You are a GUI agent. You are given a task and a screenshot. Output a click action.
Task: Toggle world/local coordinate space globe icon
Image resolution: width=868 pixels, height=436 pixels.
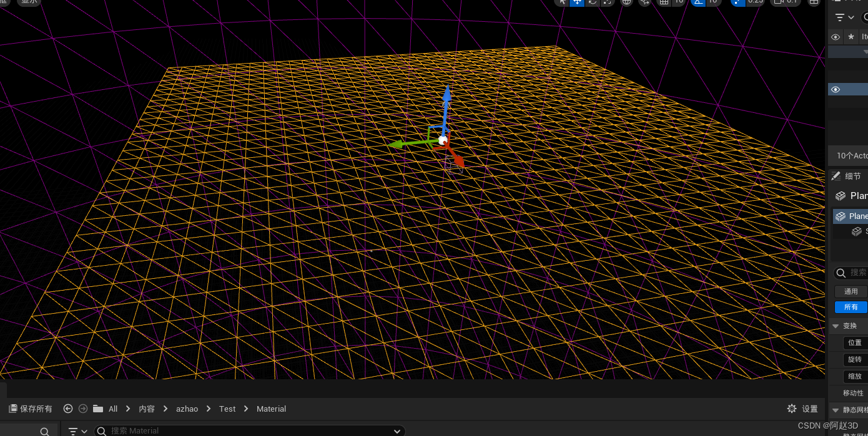coord(626,2)
